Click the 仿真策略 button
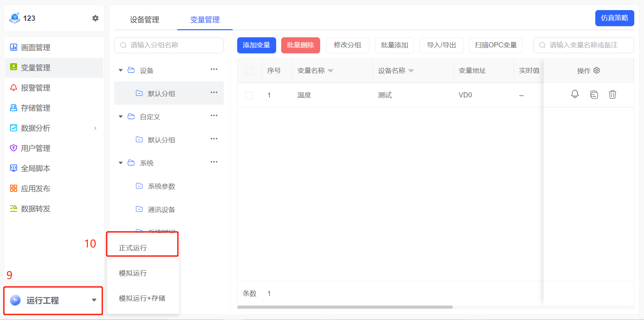 point(614,18)
